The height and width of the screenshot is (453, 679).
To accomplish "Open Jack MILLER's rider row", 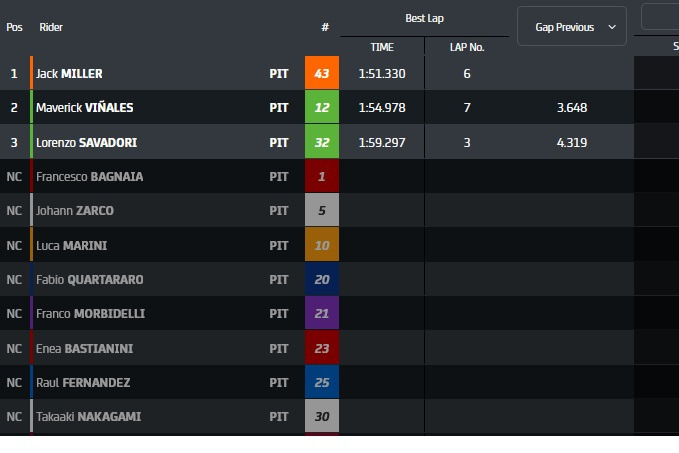I will tap(317, 73).
